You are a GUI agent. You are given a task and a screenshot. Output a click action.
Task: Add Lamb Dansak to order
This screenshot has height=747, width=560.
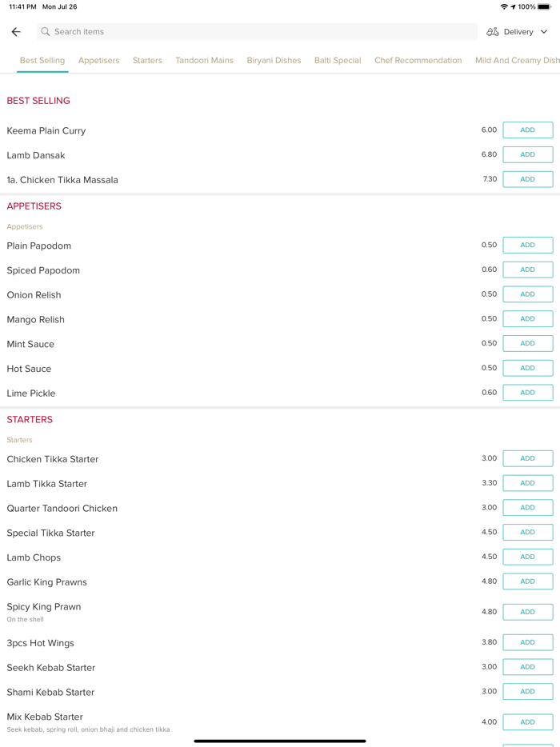pos(527,155)
